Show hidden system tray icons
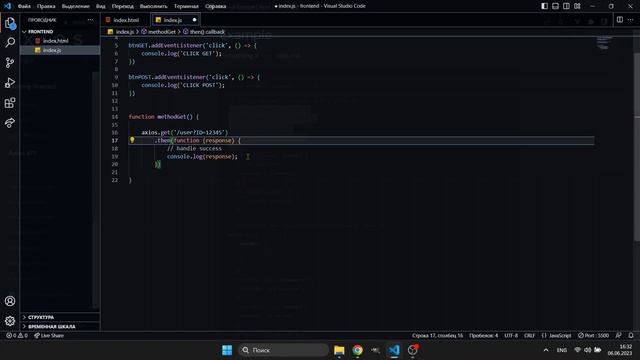Screen dimensions: 640x360 point(546,350)
